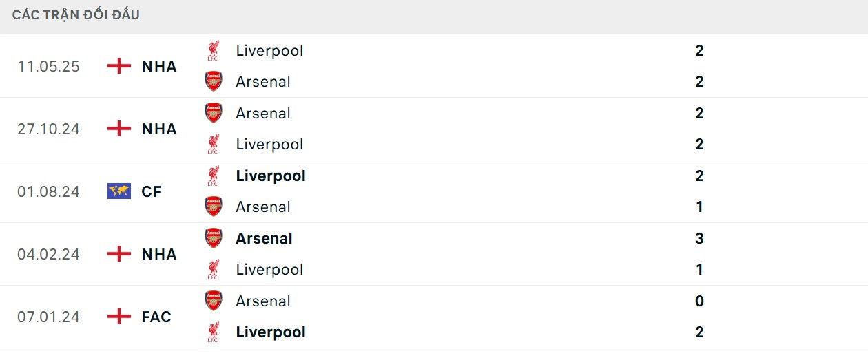This screenshot has height=360, width=868.
Task: Click Arsenal crest in 11.05.25 match
Action: pyautogui.click(x=214, y=81)
